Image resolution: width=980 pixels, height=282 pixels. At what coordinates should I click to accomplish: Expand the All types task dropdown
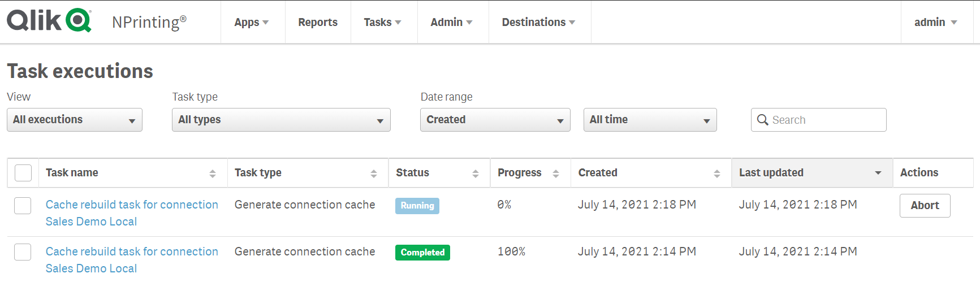point(281,120)
